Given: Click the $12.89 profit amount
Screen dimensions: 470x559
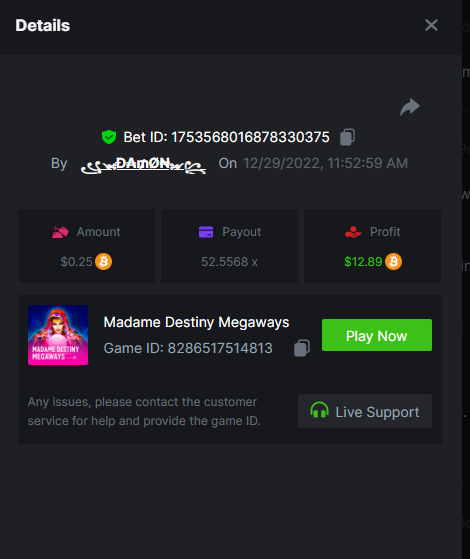Looking at the screenshot, I should 363,262.
